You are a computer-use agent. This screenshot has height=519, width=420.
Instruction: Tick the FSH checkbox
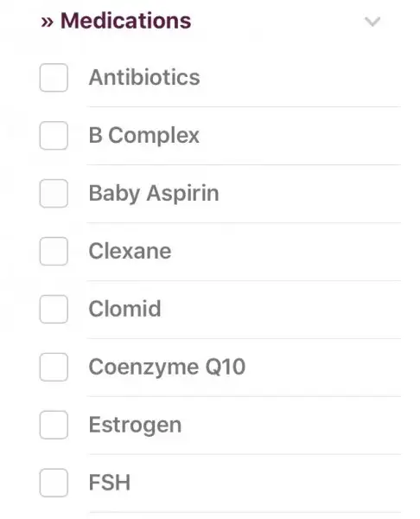pos(54,483)
